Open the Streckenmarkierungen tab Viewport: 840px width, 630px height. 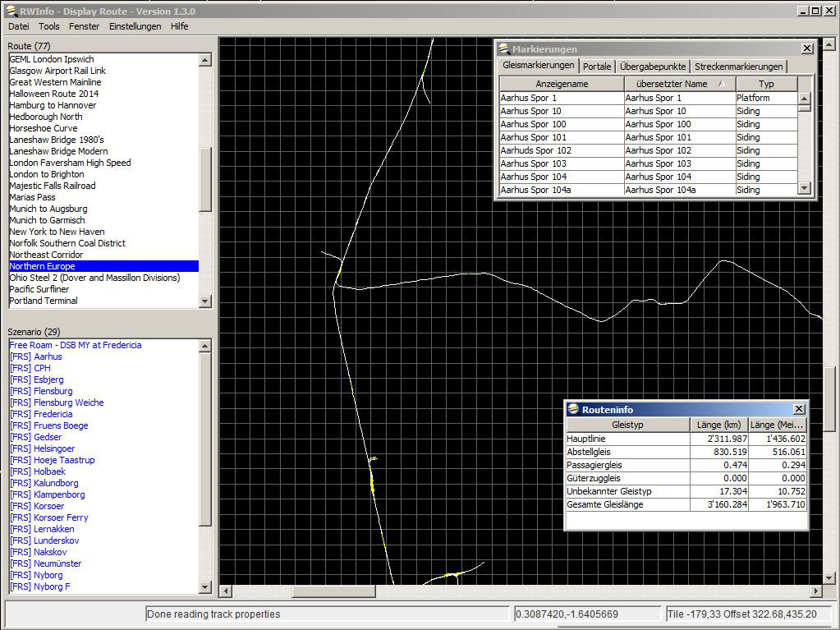click(739, 67)
